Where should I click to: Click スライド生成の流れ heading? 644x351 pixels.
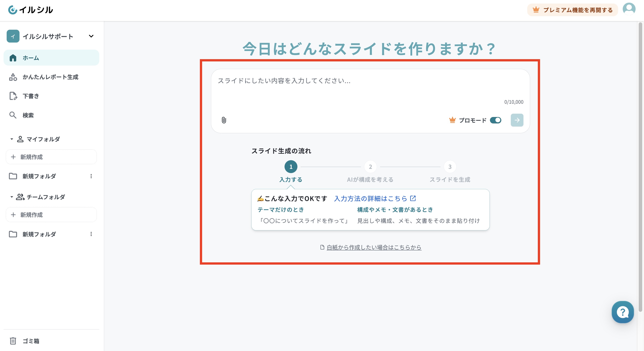(x=281, y=151)
